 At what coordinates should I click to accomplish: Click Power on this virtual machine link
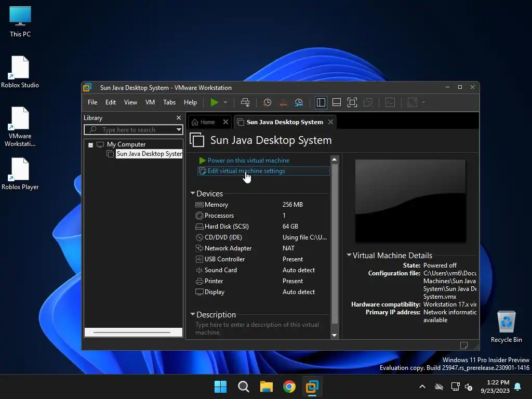[x=248, y=161]
